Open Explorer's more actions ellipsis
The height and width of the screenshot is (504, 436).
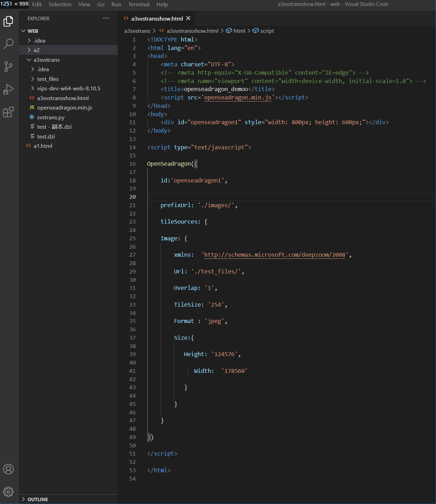pyautogui.click(x=106, y=18)
